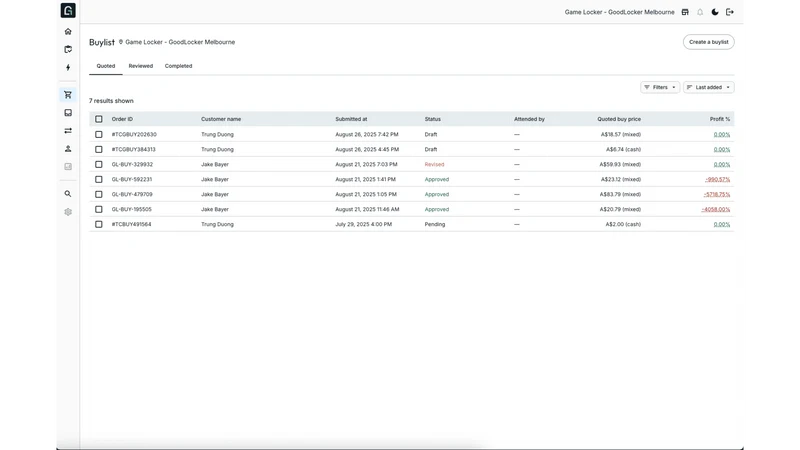Check the box for #TCBUY491564

(x=98, y=224)
